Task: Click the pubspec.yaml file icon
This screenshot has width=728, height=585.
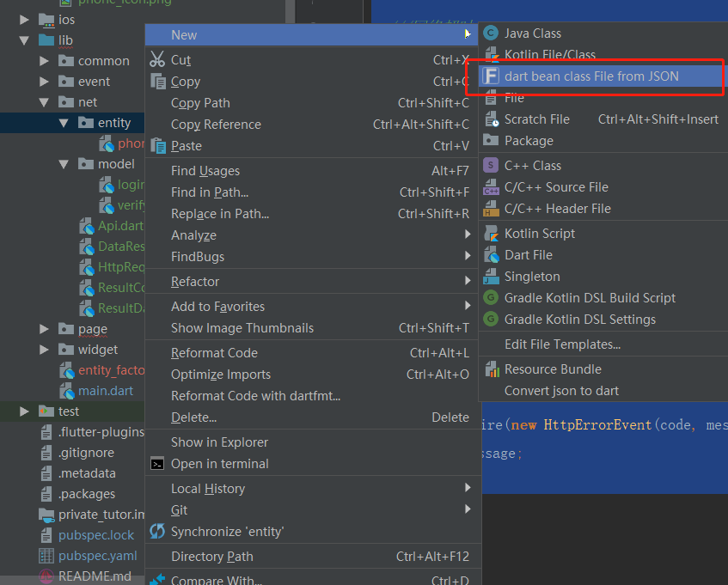Action: [x=46, y=555]
